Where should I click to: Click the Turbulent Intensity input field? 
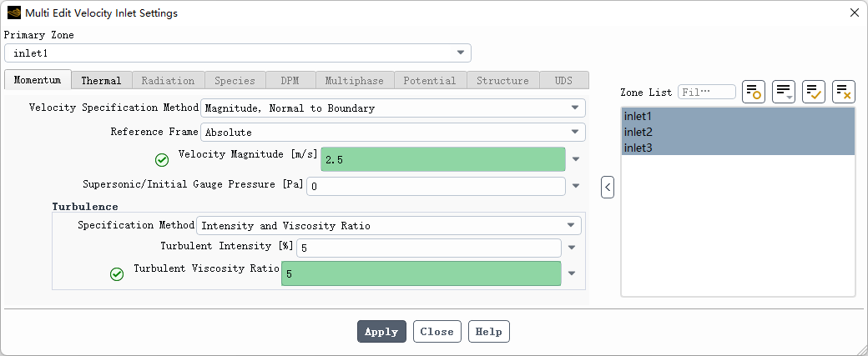pos(428,248)
